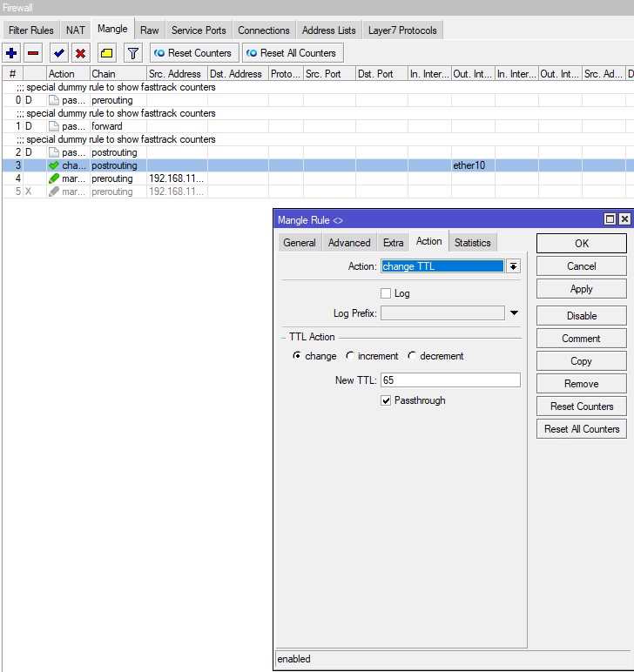This screenshot has width=634, height=672.
Task: Open the filter funnel icon
Action: coord(133,53)
